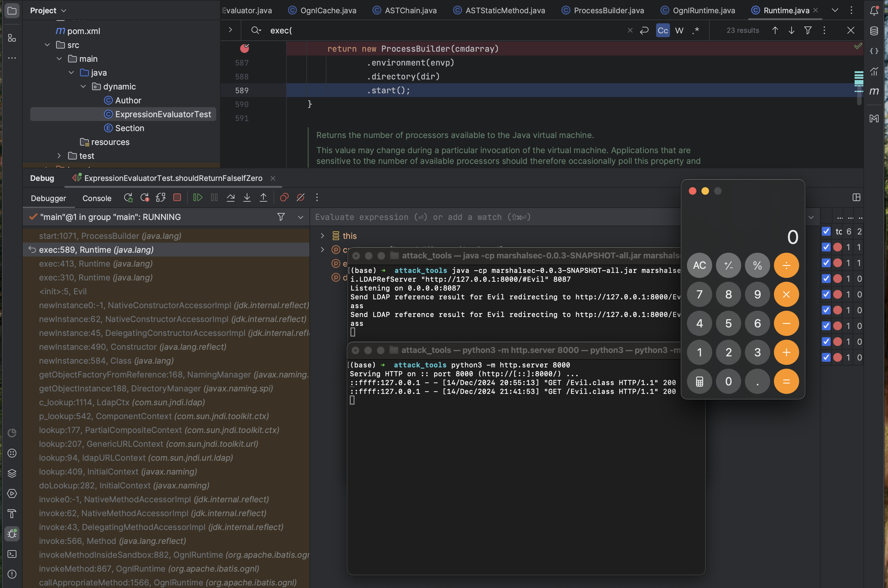Close the search bar
888x588 pixels.
coord(851,30)
